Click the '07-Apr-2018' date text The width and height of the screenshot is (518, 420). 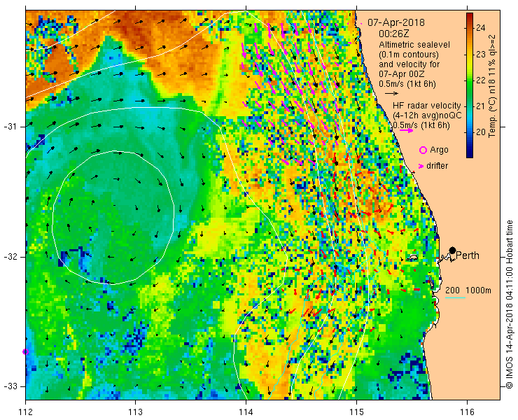click(396, 22)
